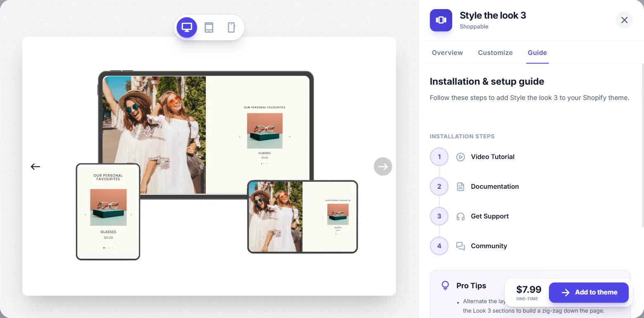The width and height of the screenshot is (644, 318).
Task: Click the Style the look 3 section icon
Action: tap(441, 20)
